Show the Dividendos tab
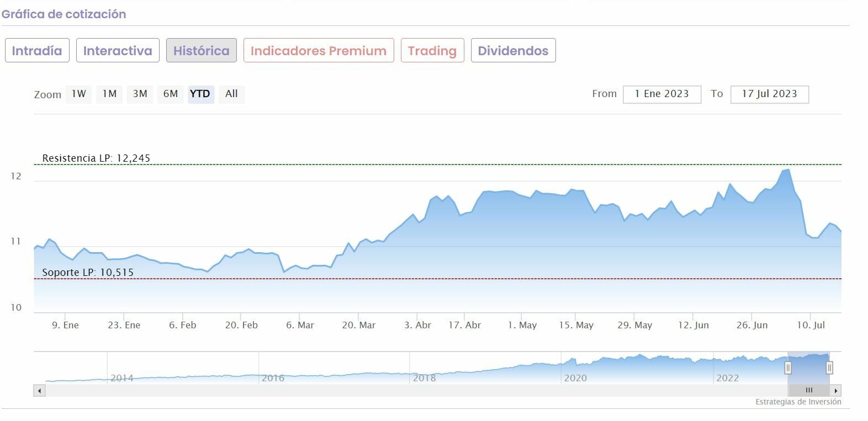868x421 pixels. [513, 51]
